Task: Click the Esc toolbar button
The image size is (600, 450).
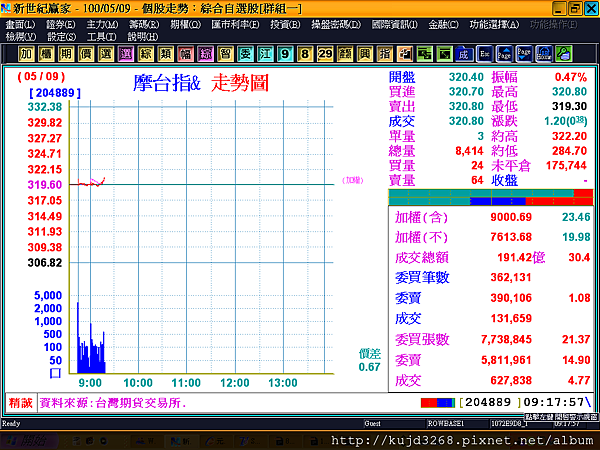Action: pyautogui.click(x=484, y=54)
